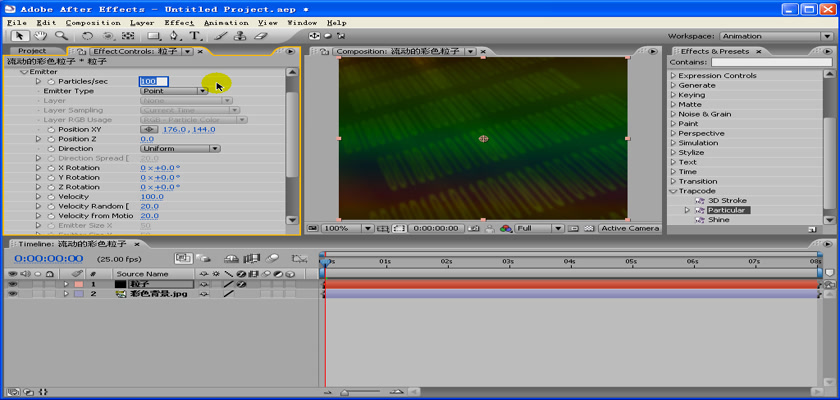The image size is (840, 400).
Task: Open the Emitter Type dropdown
Action: click(174, 91)
